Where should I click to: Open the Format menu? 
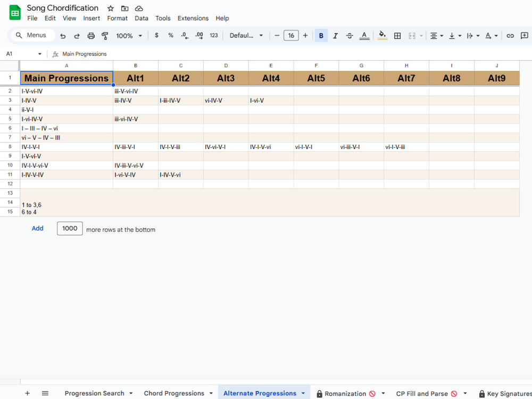(118, 18)
